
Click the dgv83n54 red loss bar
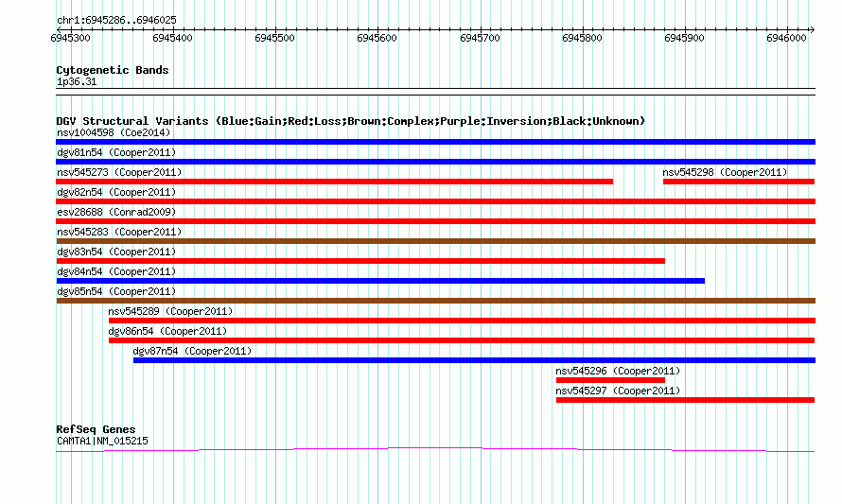click(360, 261)
